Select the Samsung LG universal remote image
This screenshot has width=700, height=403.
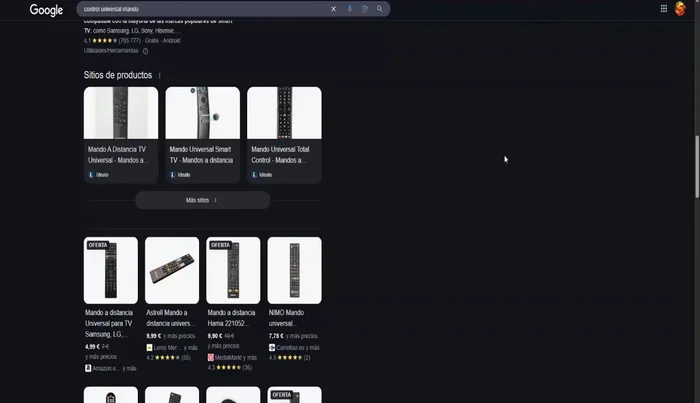110,270
